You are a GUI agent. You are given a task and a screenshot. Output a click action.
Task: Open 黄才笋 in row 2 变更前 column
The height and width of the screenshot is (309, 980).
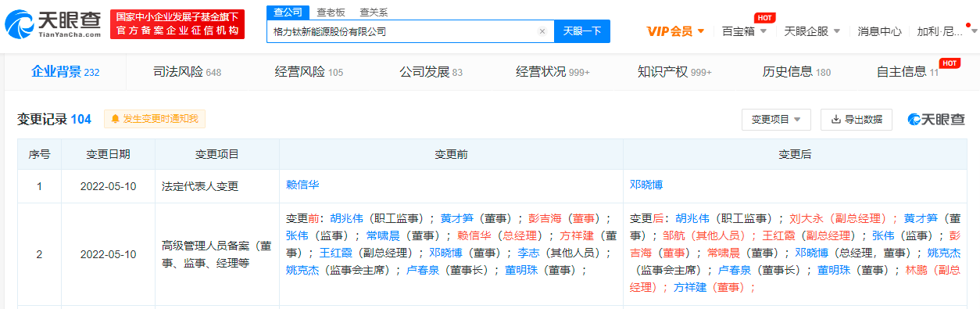point(456,218)
